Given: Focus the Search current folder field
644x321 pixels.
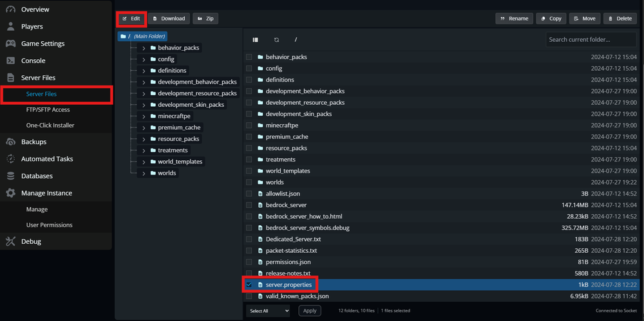Looking at the screenshot, I should tap(591, 40).
